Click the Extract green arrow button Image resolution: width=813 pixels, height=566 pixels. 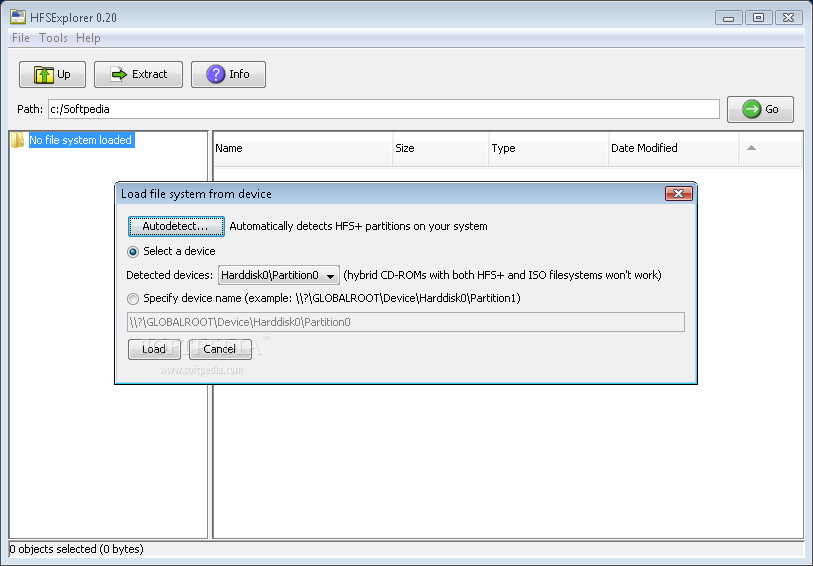[x=138, y=74]
